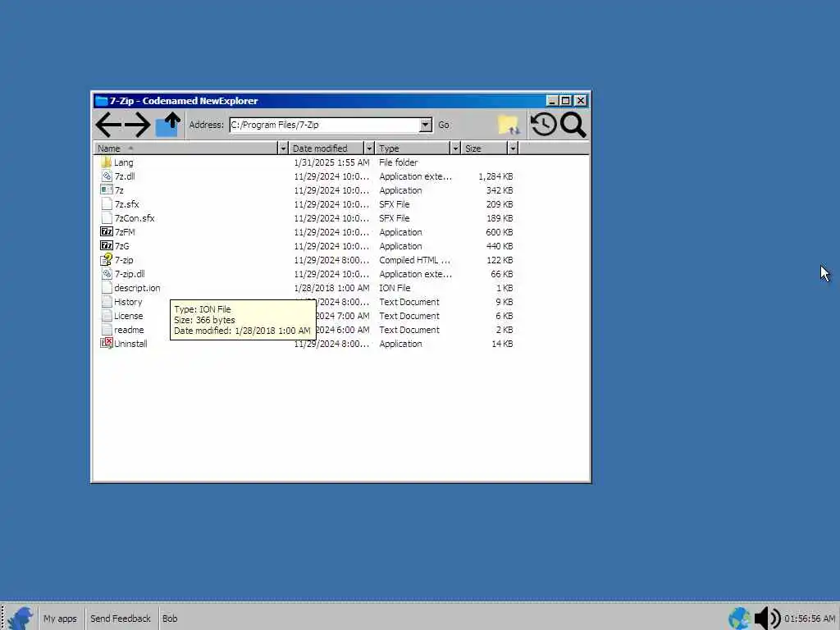Viewport: 840px width, 630px height.
Task: Click the 7z application icon
Action: click(106, 190)
